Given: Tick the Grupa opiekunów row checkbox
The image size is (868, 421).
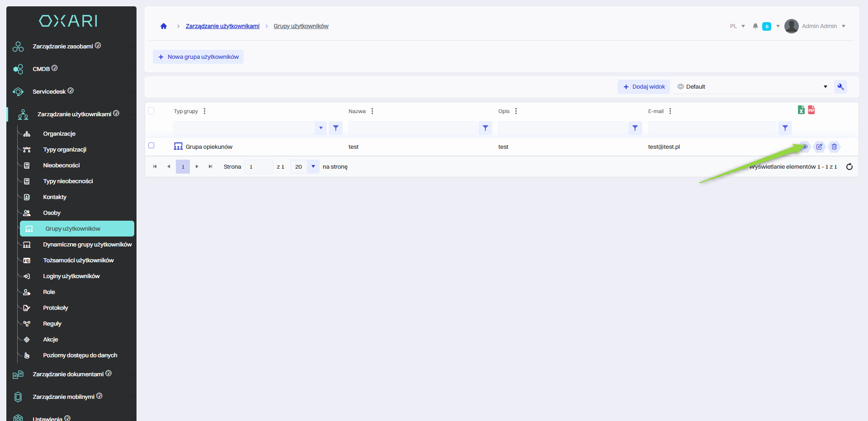Looking at the screenshot, I should pos(151,146).
